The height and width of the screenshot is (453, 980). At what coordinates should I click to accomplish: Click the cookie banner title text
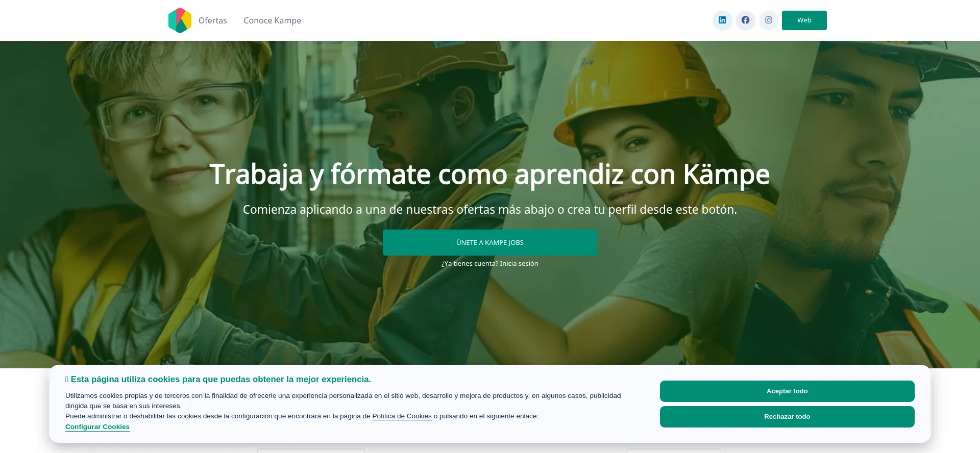[218, 380]
